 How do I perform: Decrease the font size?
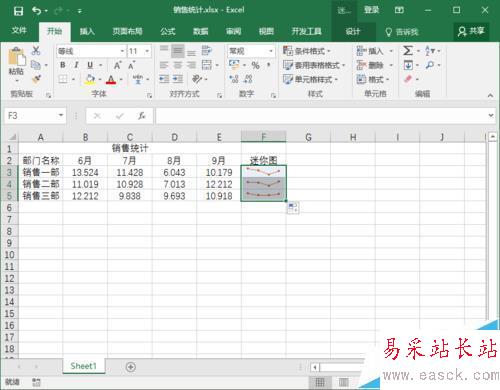(x=132, y=65)
